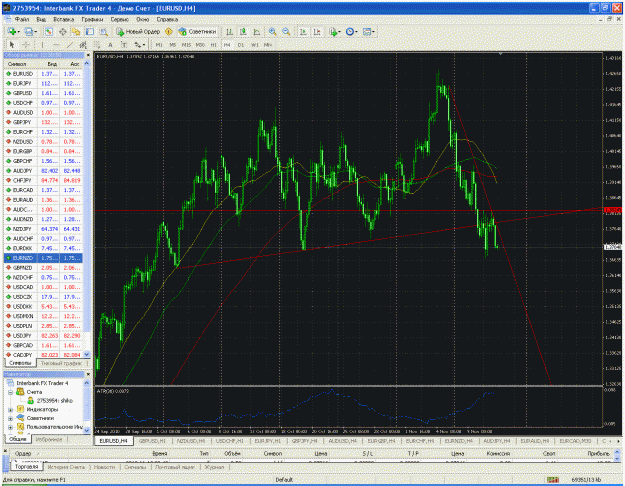Viewport: 625px width, 486px height.
Task: Open the dropdown arrow beside New Chart
Action: tap(19, 31)
